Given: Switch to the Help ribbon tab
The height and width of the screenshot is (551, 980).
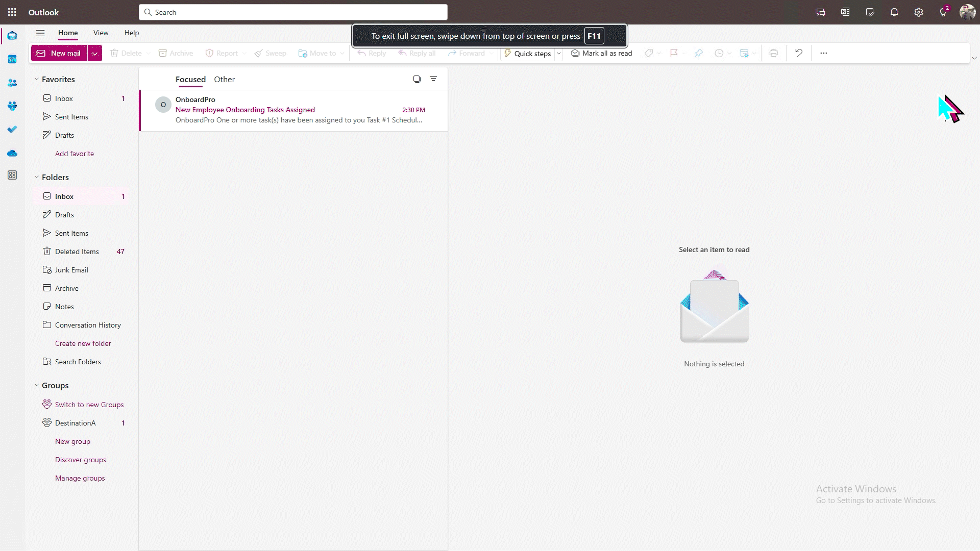Looking at the screenshot, I should click(x=132, y=33).
